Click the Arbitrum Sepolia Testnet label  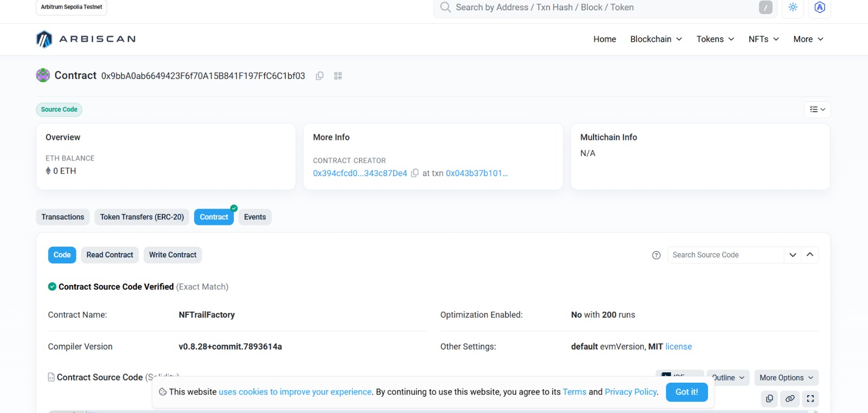click(72, 7)
